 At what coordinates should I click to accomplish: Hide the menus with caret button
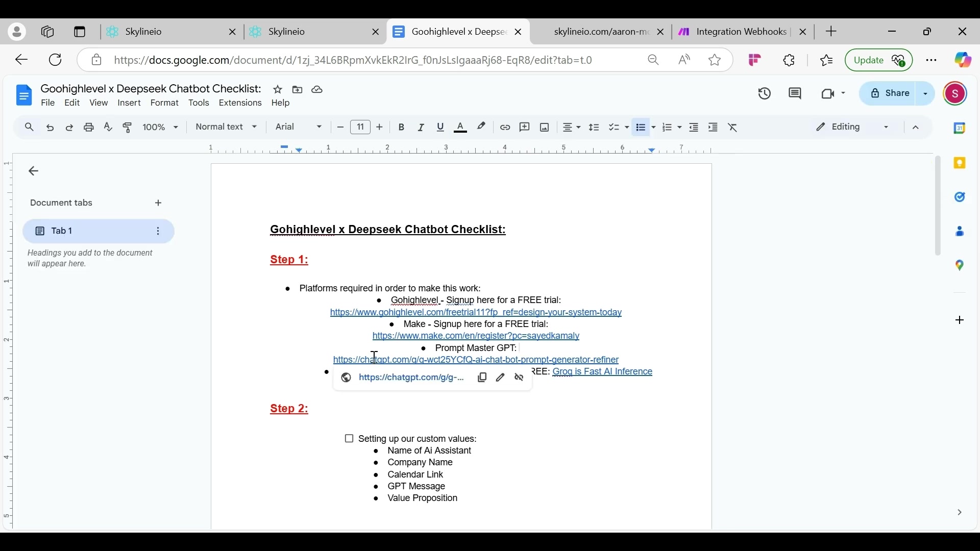point(916,128)
